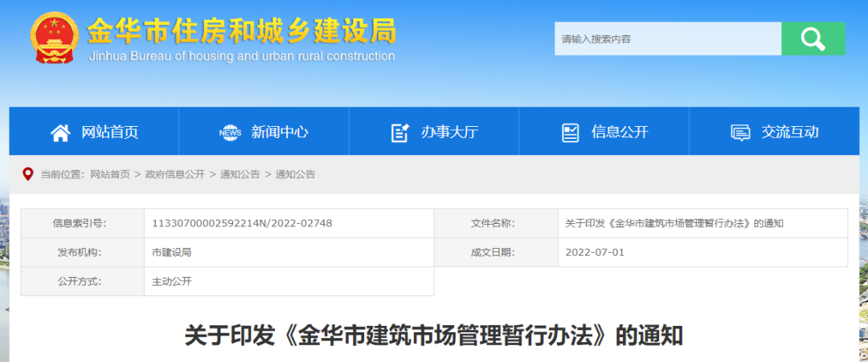The width and height of the screenshot is (868, 362).
Task: Click the document icon beside 信息公开
Action: 570,132
